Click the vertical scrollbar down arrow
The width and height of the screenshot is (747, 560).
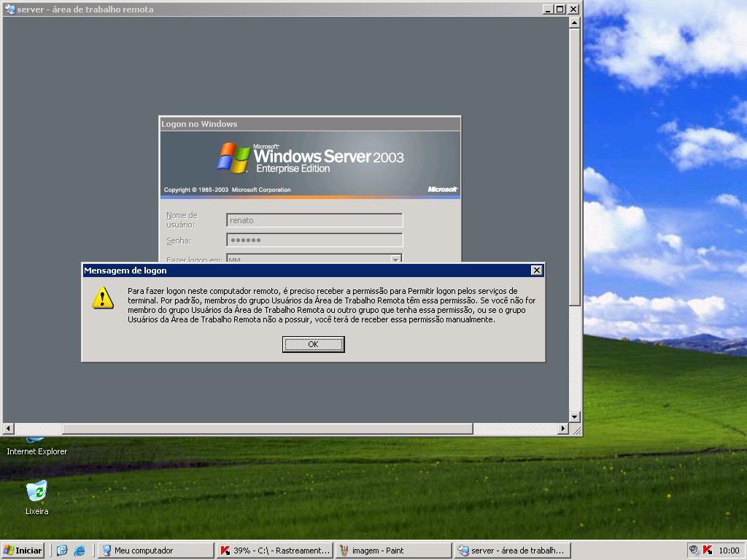[x=575, y=416]
